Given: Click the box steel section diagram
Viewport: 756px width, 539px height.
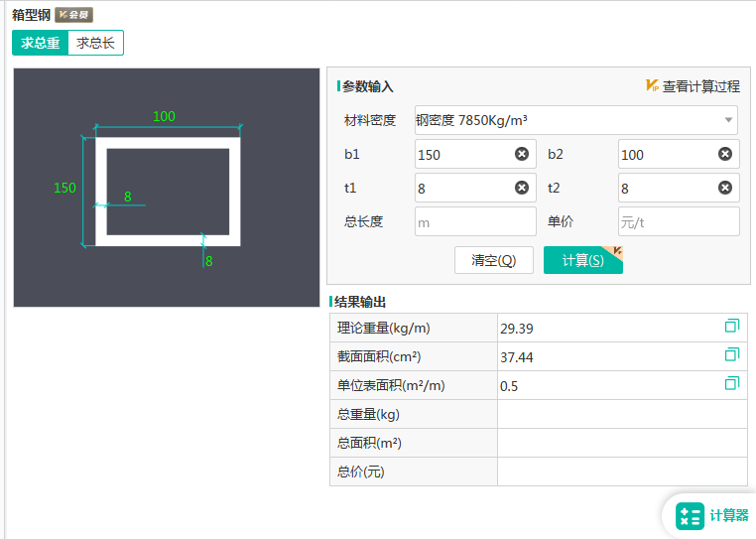Looking at the screenshot, I should point(167,188).
